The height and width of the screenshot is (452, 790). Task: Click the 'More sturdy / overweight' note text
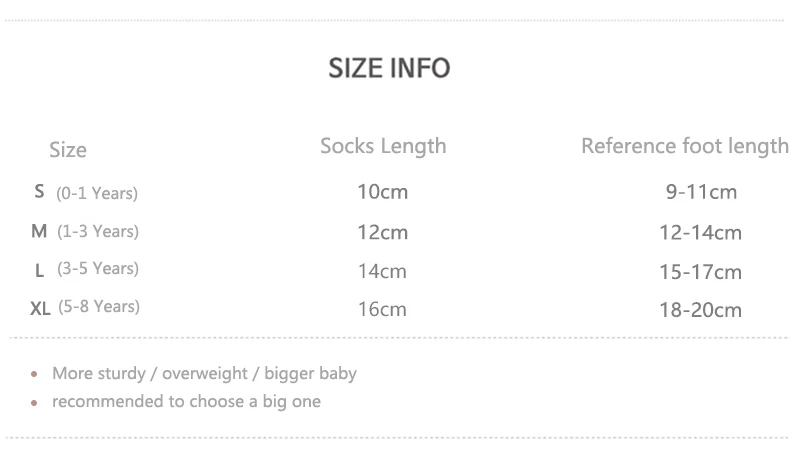click(x=204, y=373)
